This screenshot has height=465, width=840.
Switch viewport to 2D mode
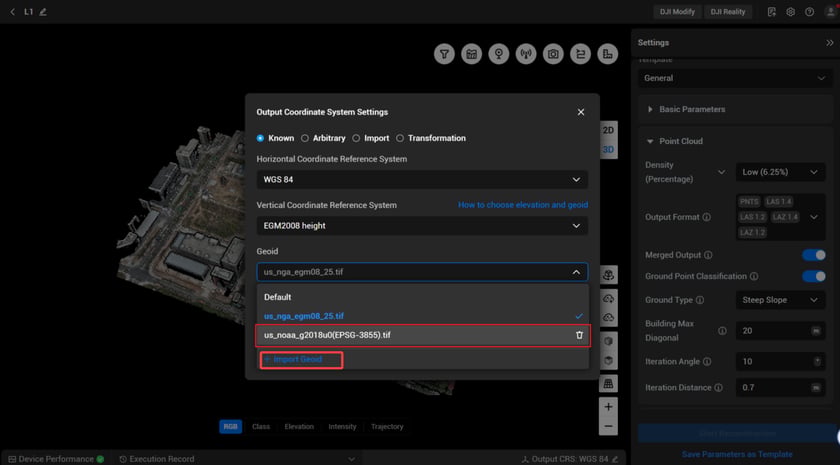[x=608, y=130]
